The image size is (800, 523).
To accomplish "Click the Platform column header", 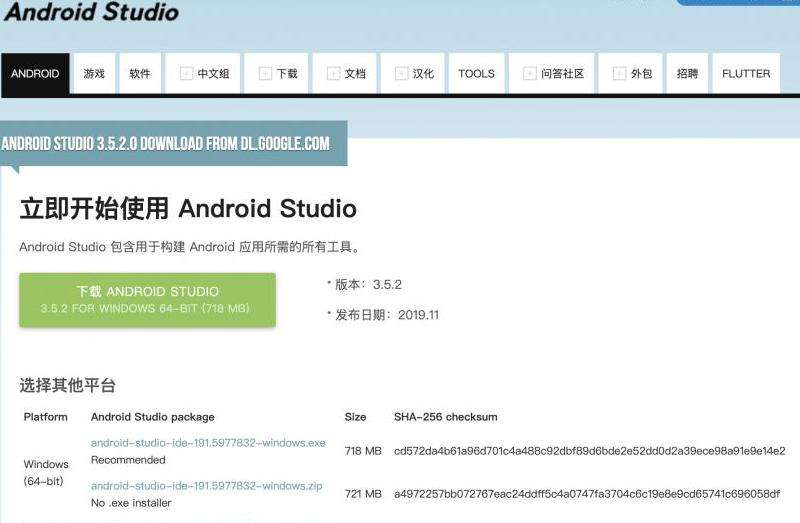I will coord(45,417).
